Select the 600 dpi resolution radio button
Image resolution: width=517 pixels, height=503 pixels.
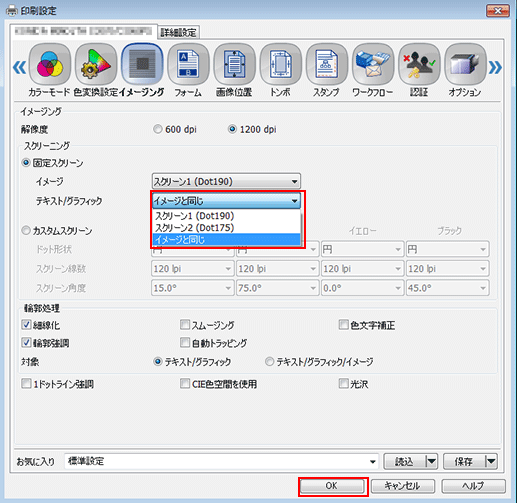(158, 129)
